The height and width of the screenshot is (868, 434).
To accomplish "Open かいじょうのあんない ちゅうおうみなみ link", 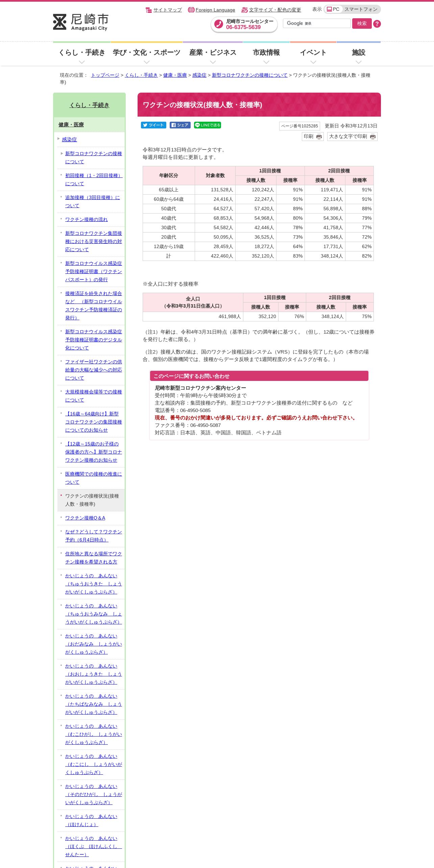I will [93, 614].
